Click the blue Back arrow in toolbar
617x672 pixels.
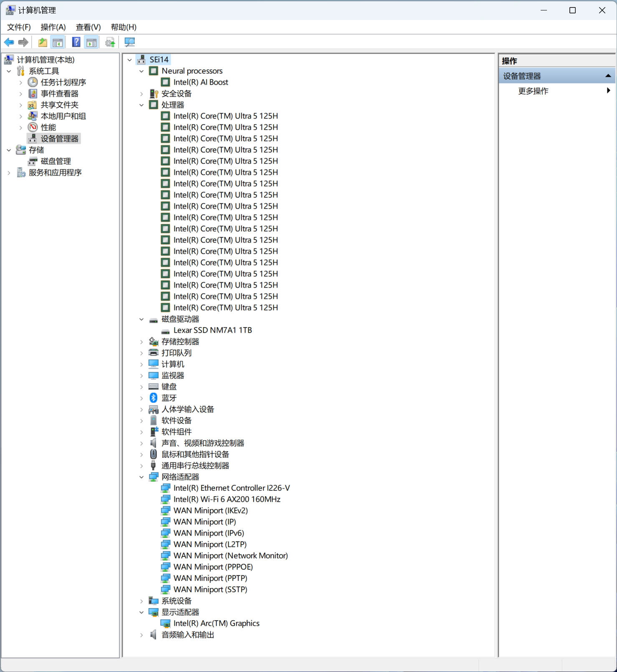coord(9,42)
